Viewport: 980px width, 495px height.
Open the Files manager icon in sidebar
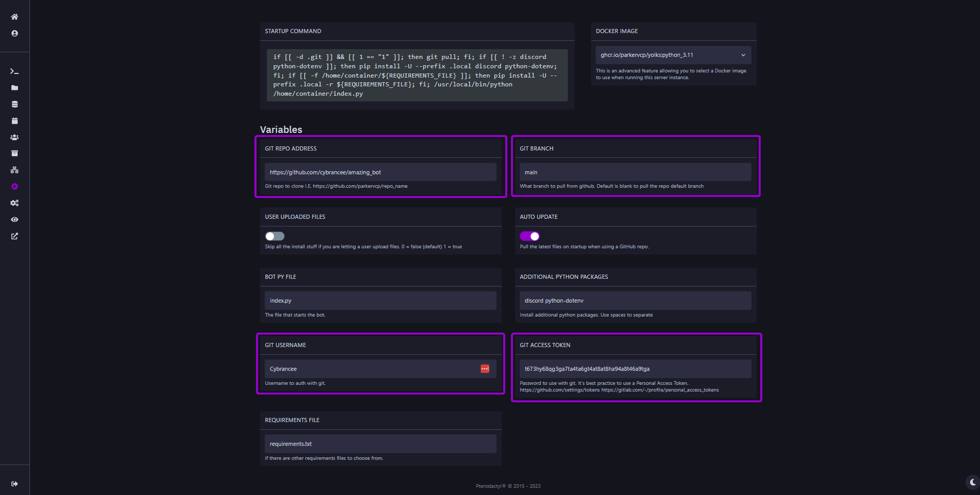(x=14, y=87)
